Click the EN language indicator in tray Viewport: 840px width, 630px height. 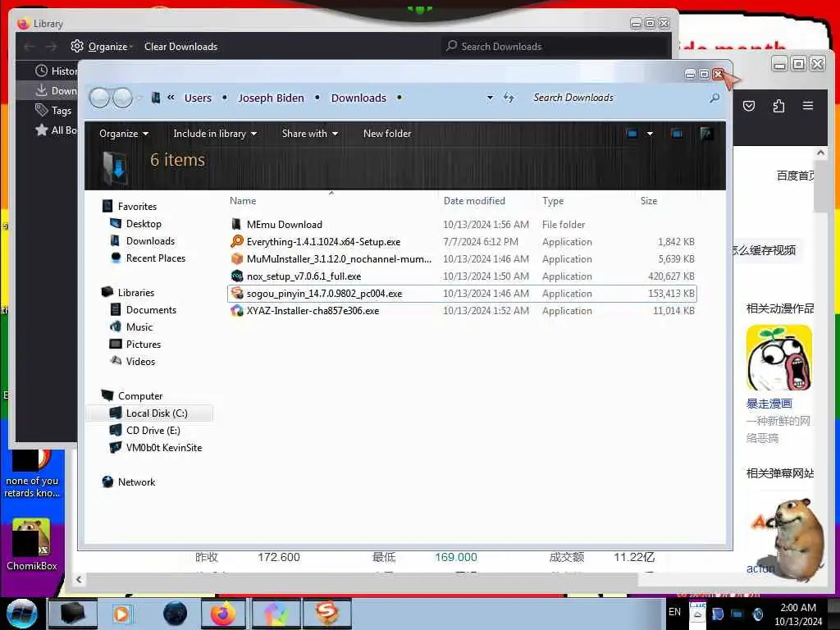point(674,611)
